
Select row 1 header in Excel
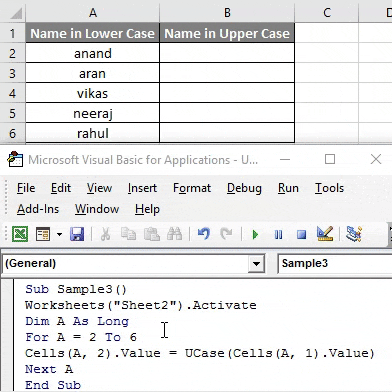(x=13, y=33)
